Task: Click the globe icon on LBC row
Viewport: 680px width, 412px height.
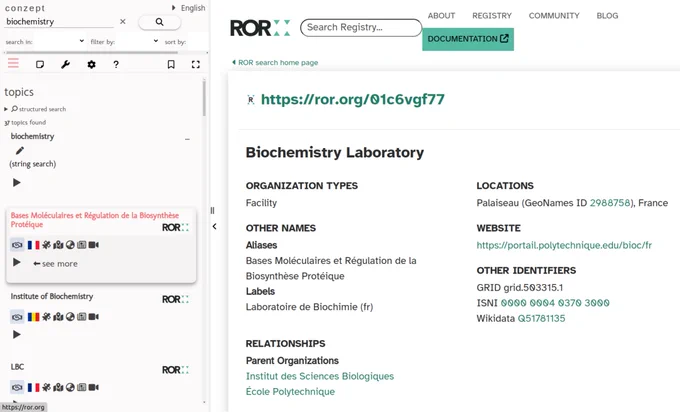Action: click(70, 387)
